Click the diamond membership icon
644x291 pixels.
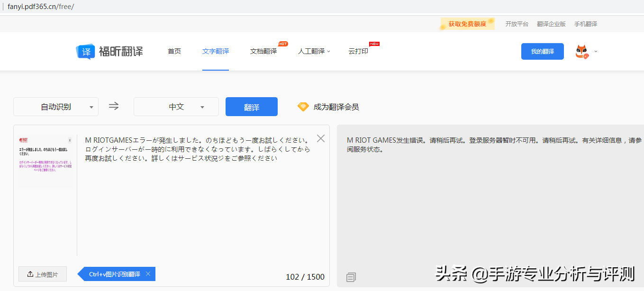tap(303, 107)
